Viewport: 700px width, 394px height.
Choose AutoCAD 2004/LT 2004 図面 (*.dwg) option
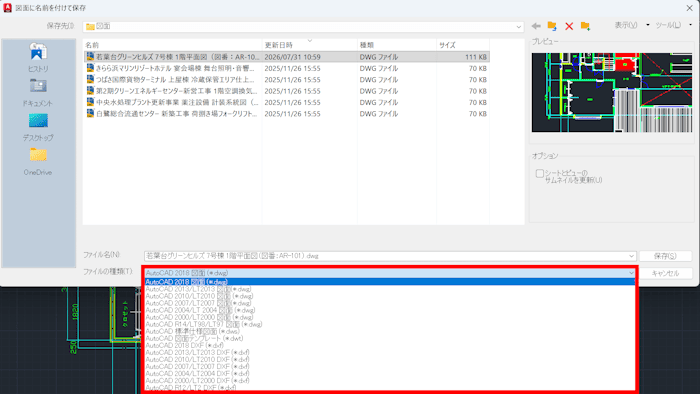pyautogui.click(x=390, y=310)
